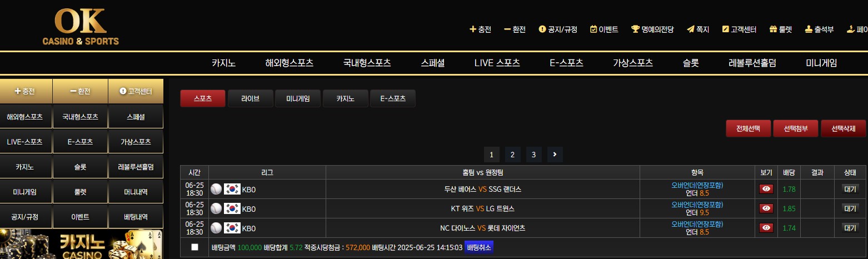Click eye icon for KT 위즈 match
The width and height of the screenshot is (868, 259).
(x=766, y=208)
